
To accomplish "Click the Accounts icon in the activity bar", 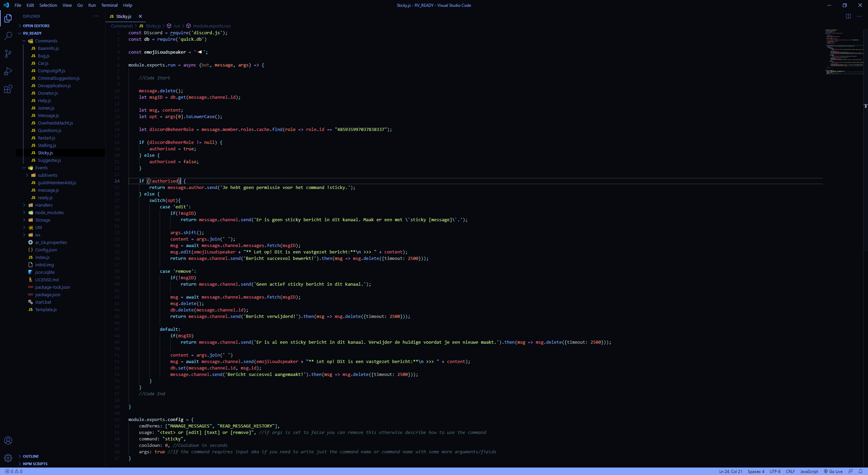I will click(x=8, y=440).
